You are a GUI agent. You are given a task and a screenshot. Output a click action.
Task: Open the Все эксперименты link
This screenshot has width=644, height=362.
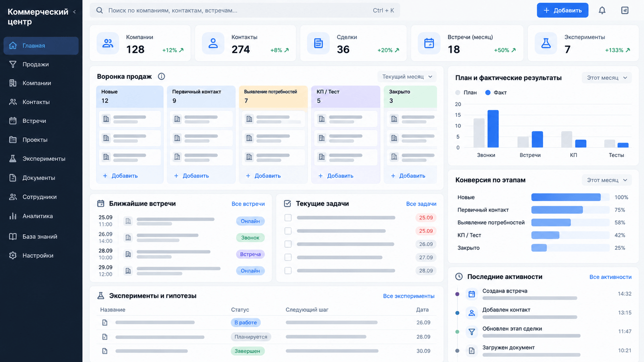click(x=409, y=296)
